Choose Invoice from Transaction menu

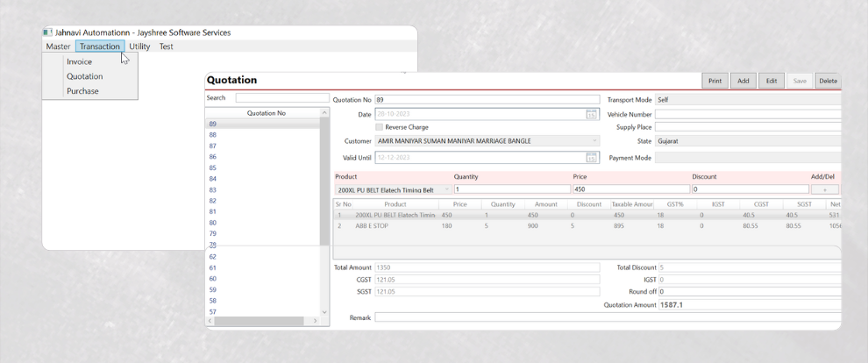tap(79, 62)
